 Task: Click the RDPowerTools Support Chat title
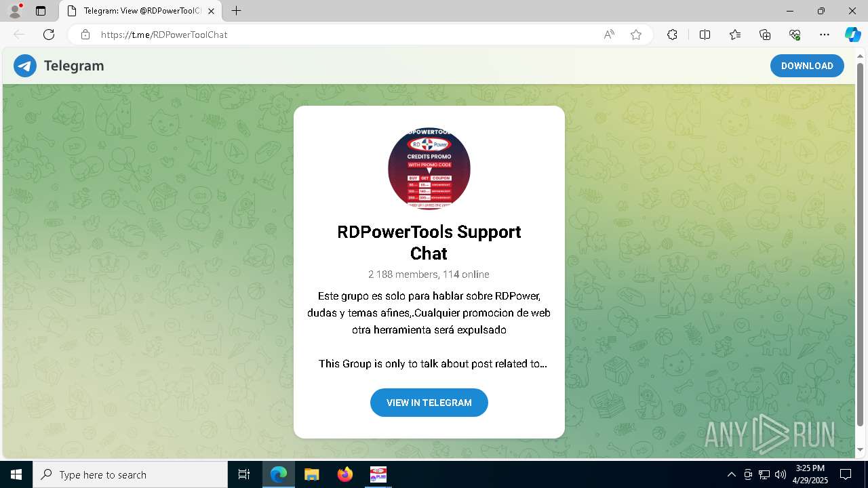click(429, 243)
